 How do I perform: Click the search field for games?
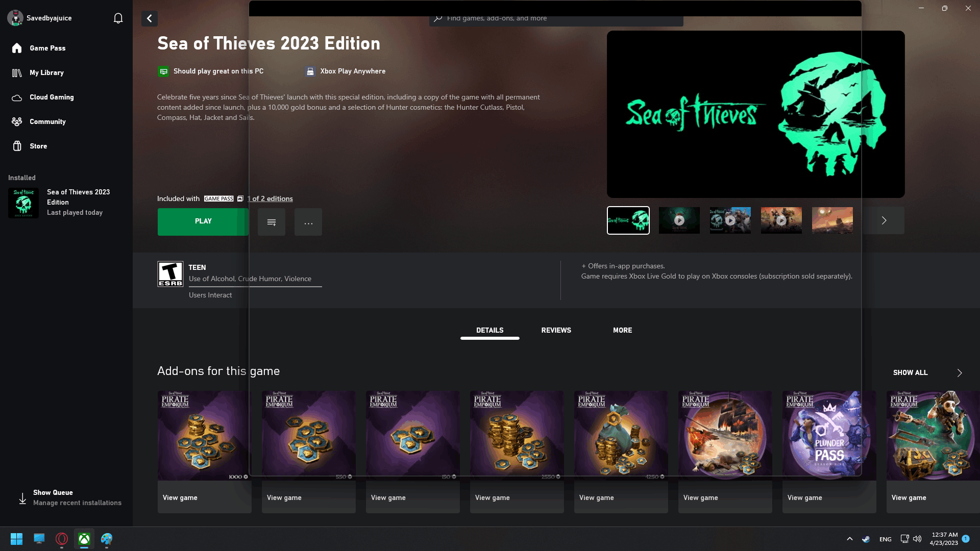556,18
